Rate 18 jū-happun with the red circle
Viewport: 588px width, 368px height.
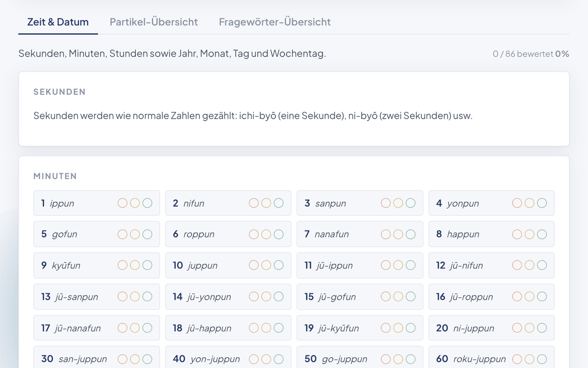point(254,328)
